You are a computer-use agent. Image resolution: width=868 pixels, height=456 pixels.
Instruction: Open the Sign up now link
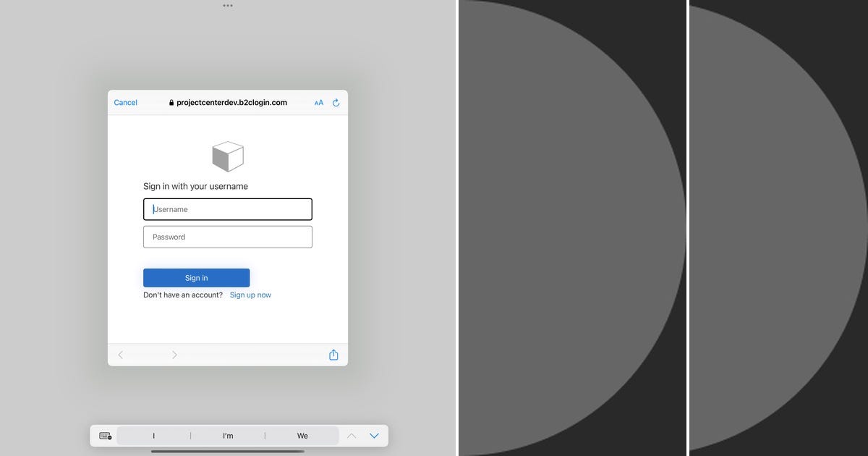(250, 295)
